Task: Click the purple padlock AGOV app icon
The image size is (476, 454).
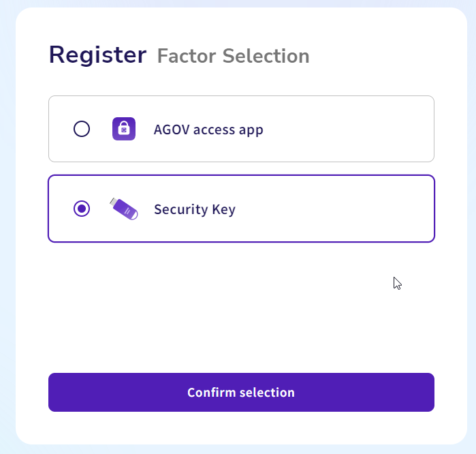Action: (x=124, y=129)
